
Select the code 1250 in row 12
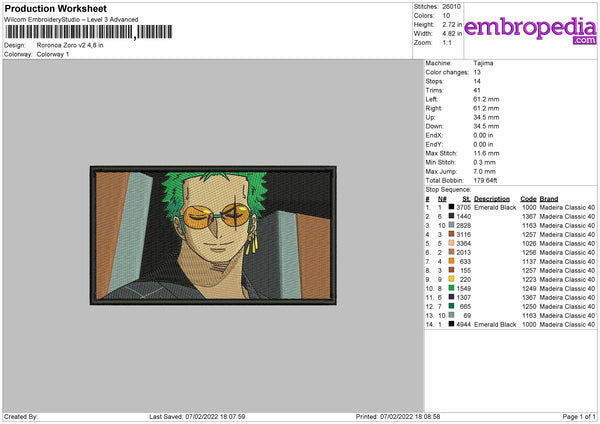point(529,307)
